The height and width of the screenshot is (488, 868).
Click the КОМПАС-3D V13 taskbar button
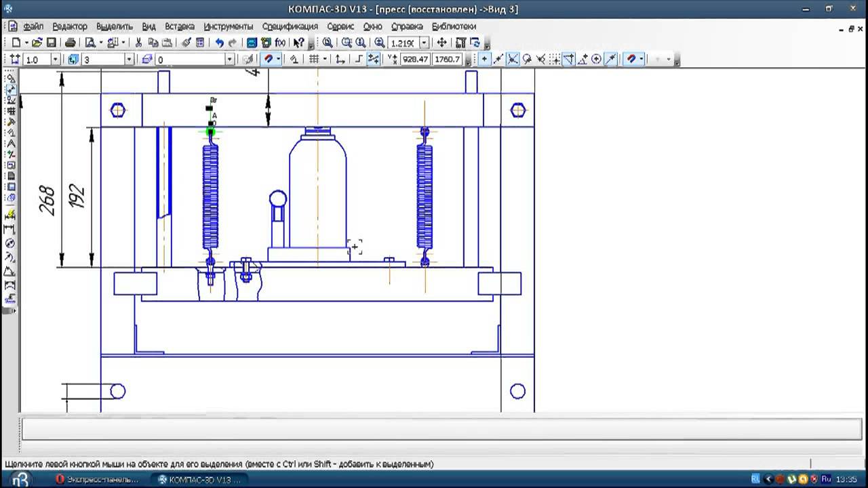coord(199,479)
